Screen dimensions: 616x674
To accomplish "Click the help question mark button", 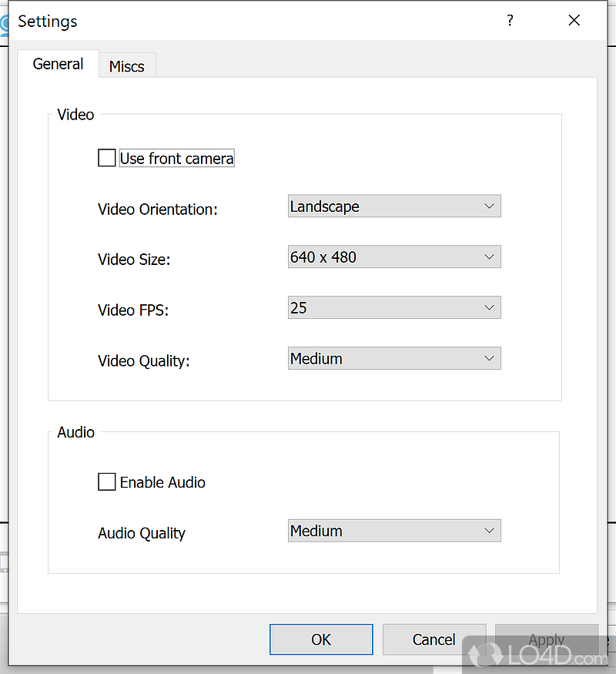I will [510, 21].
